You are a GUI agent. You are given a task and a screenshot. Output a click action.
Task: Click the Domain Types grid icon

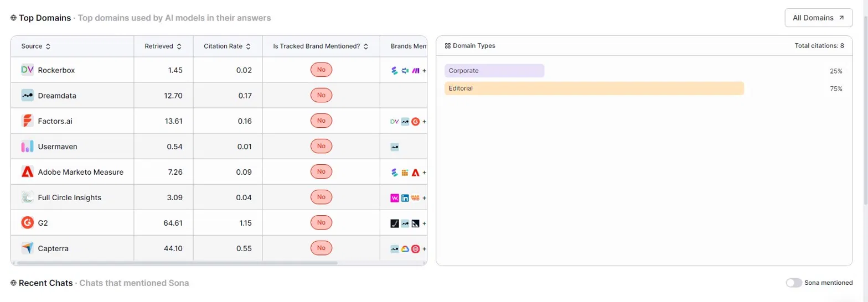448,46
